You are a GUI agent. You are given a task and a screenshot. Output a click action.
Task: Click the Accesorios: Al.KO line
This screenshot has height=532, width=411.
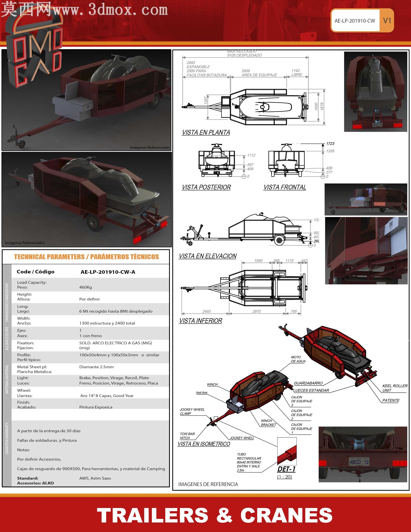(36, 483)
